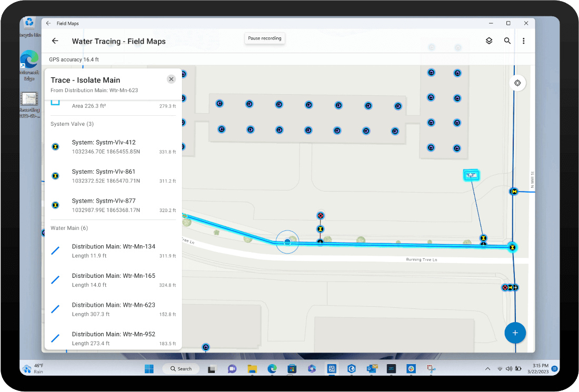Viewport: 579px width, 392px height.
Task: Click the GPS accuracy 16.4 ft banner
Action: point(74,59)
